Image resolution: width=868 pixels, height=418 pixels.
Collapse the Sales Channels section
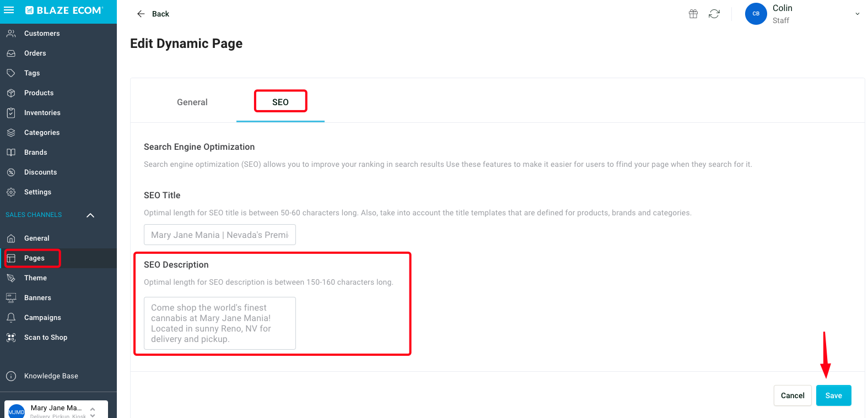pyautogui.click(x=90, y=215)
